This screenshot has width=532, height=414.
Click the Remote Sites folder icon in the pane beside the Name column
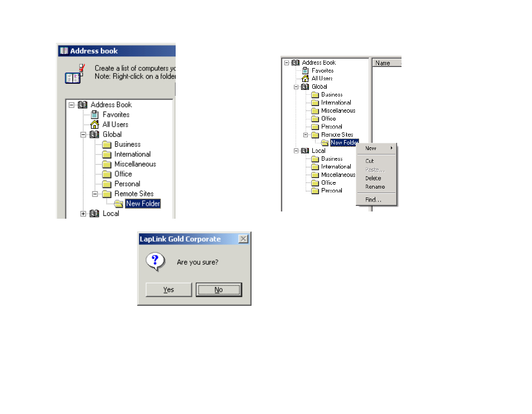315,134
